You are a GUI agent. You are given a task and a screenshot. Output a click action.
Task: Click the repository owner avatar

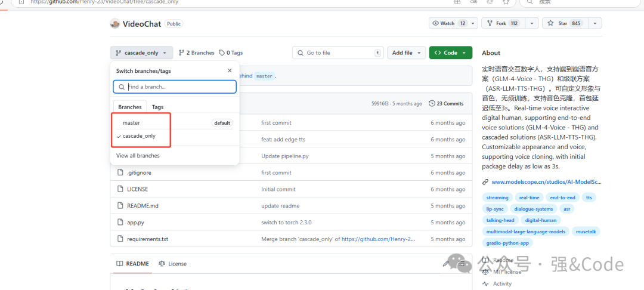115,23
